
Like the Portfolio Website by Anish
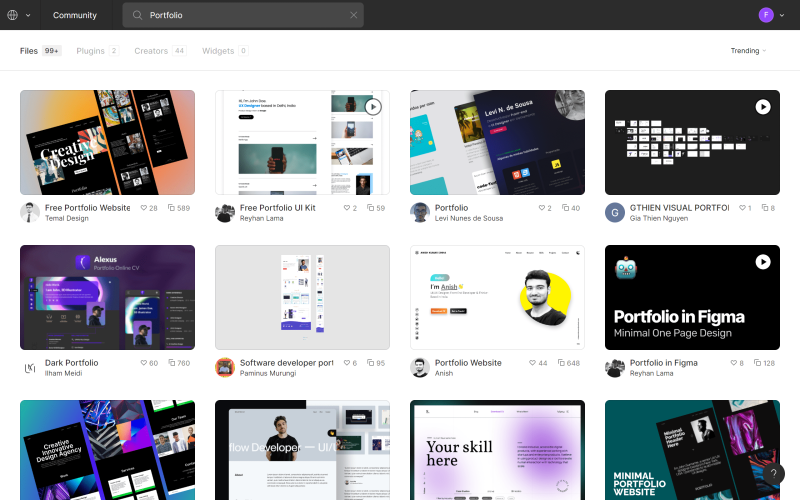click(532, 363)
